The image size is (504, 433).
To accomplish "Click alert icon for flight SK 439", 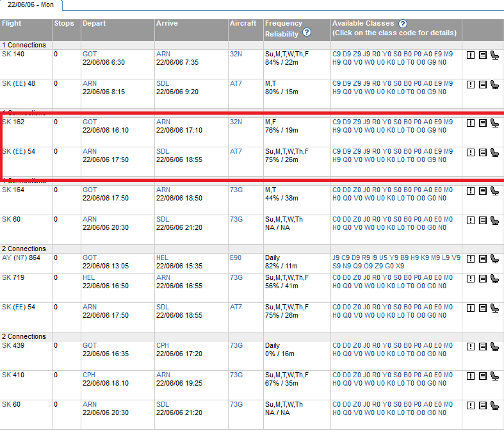I will pyautogui.click(x=471, y=347).
